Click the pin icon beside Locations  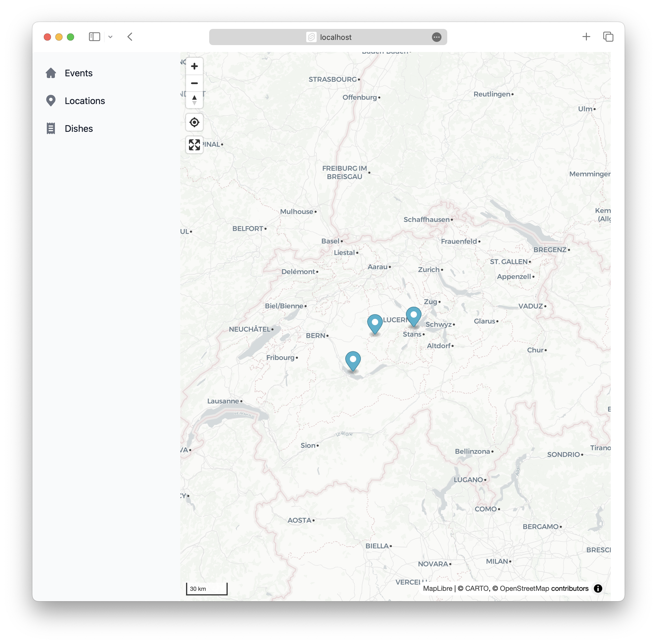[x=51, y=101]
